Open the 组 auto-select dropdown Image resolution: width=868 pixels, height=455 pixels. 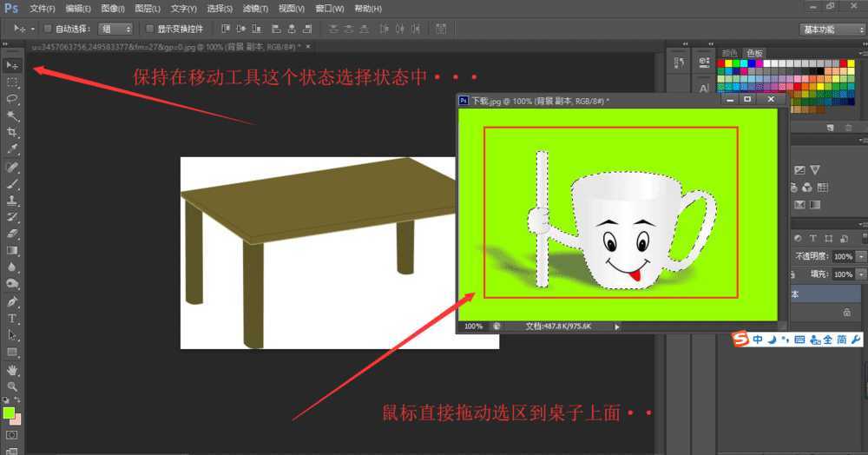pos(115,29)
